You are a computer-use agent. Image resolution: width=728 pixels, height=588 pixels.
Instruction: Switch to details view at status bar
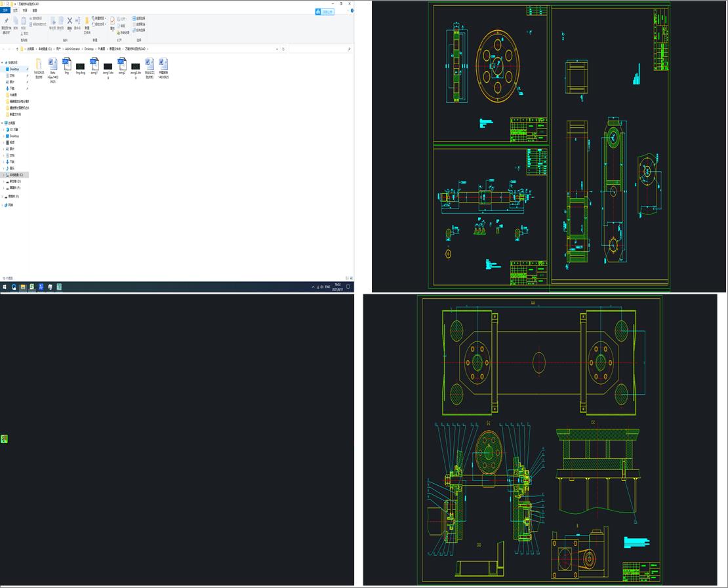point(347,278)
